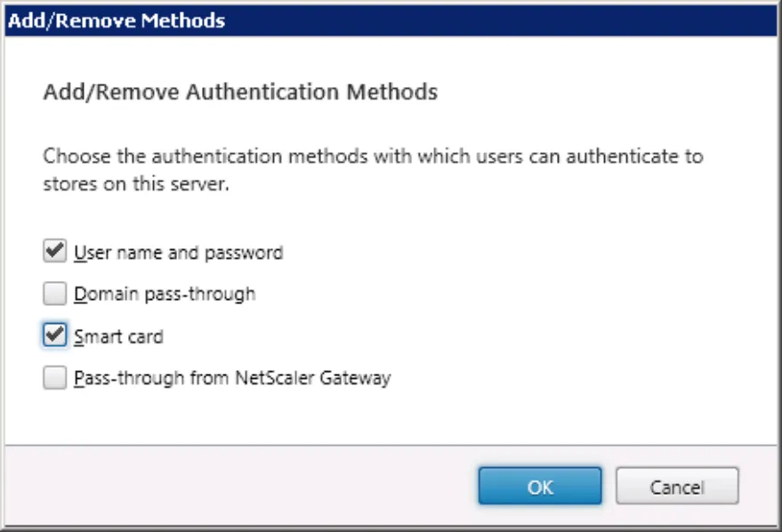
Task: Enable the Domain pass-through checkbox
Action: point(54,294)
